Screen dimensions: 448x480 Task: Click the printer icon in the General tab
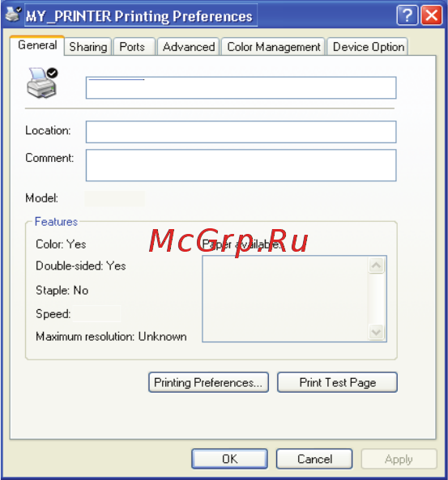pyautogui.click(x=42, y=83)
